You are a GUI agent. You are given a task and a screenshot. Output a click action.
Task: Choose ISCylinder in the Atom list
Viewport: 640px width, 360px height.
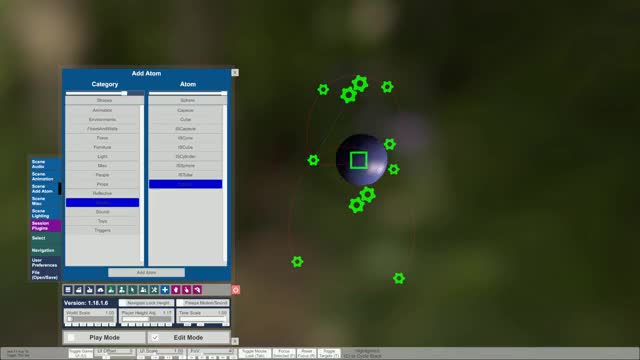(186, 156)
